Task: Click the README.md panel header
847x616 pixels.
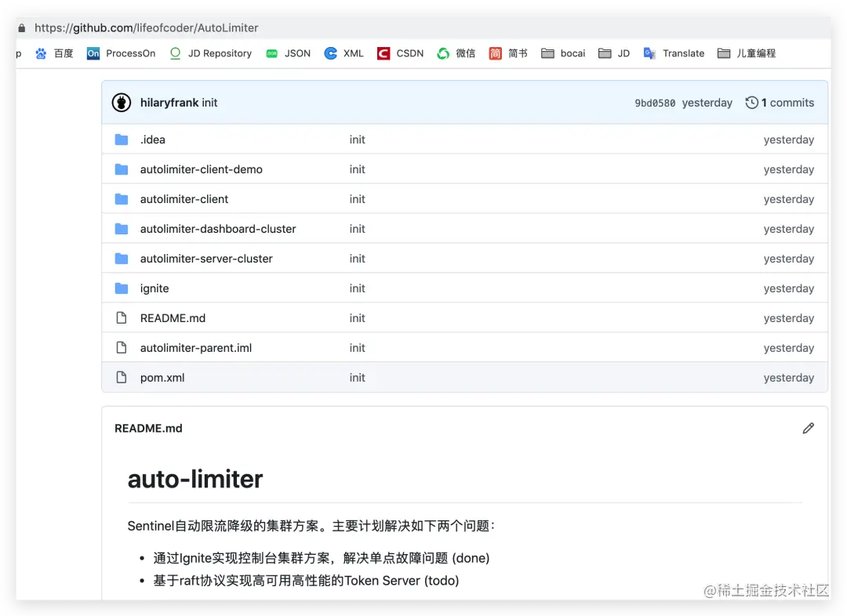Action: click(x=148, y=429)
